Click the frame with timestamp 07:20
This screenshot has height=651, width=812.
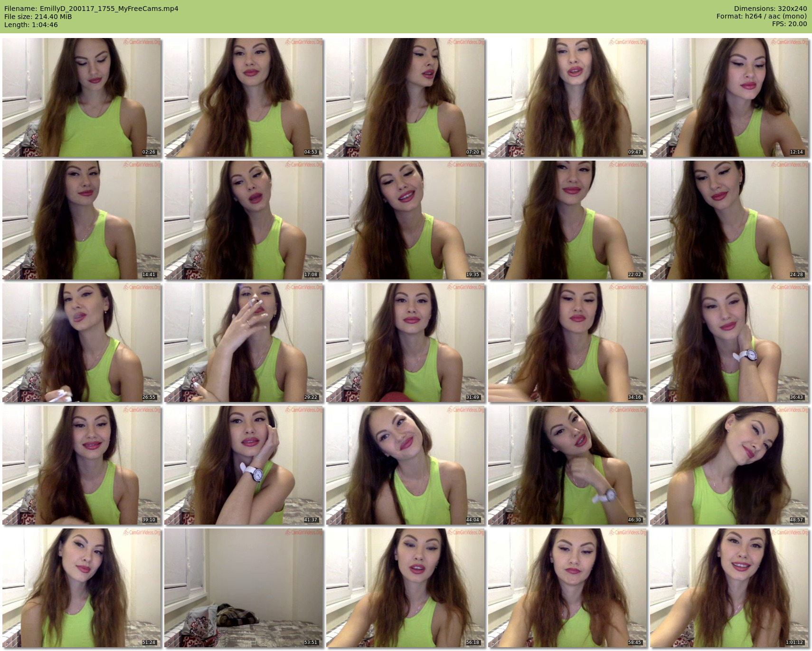(406, 97)
